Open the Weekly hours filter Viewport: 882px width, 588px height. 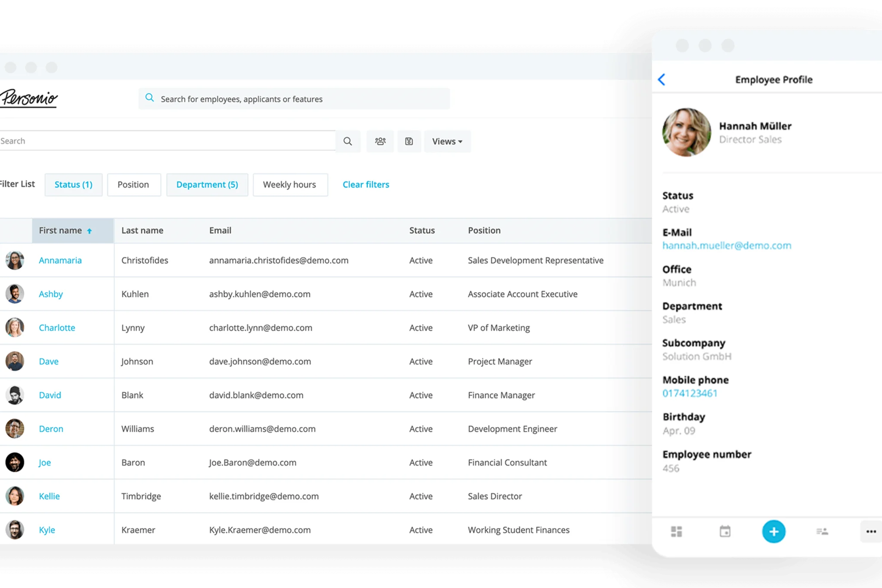point(290,185)
